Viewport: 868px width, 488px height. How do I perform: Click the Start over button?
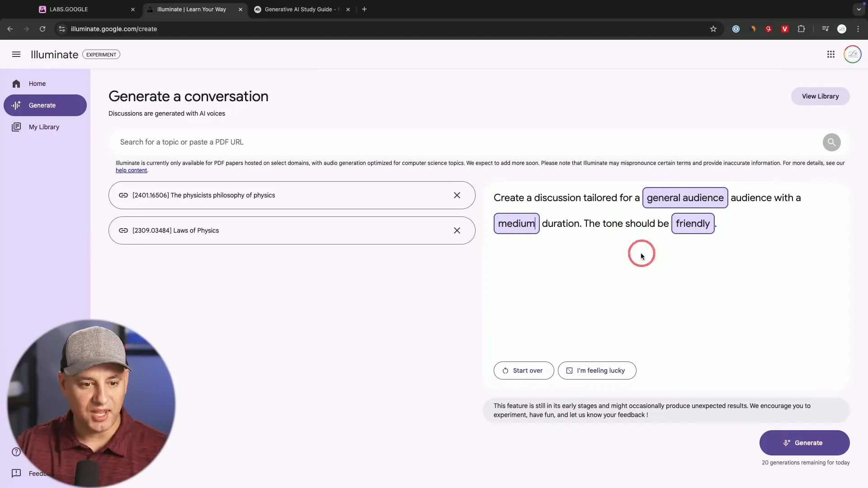524,371
